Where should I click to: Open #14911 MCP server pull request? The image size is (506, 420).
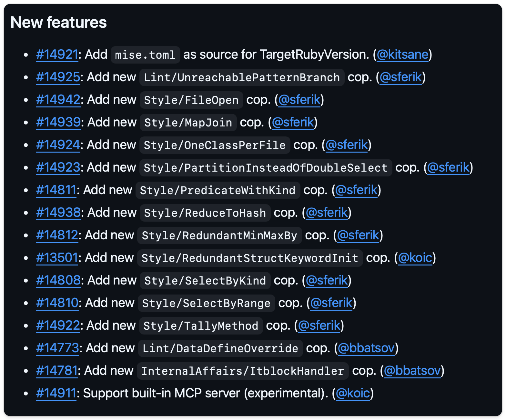pyautogui.click(x=56, y=393)
